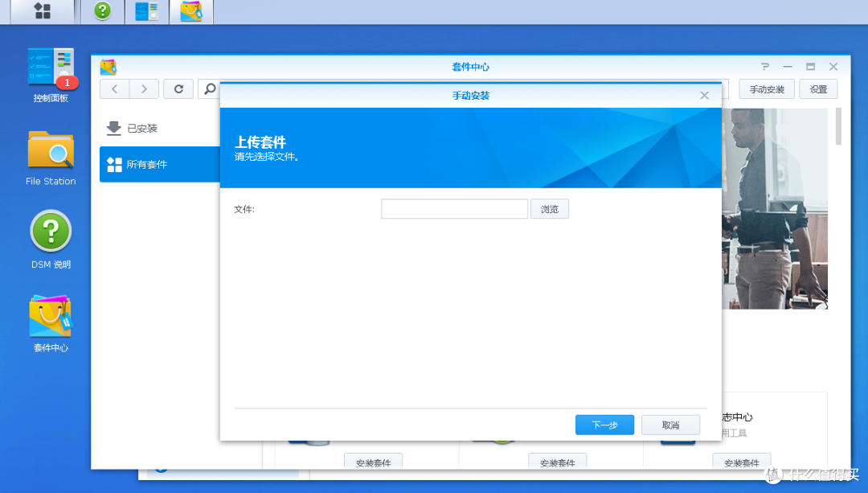Refresh the Package Center list
The height and width of the screenshot is (493, 868).
tap(178, 88)
